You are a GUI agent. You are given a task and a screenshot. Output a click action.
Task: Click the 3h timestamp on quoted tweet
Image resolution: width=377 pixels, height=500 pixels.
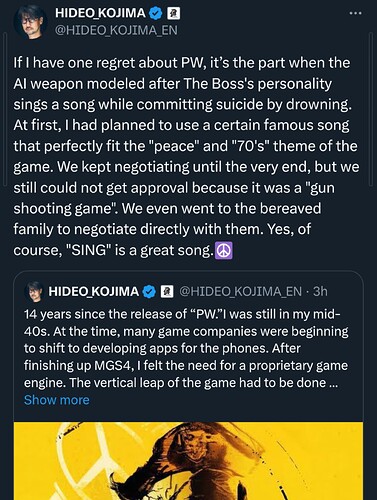pyautogui.click(x=320, y=292)
